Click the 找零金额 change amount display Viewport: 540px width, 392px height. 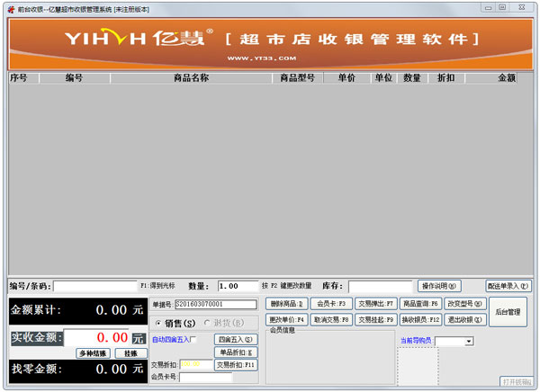tap(78, 370)
